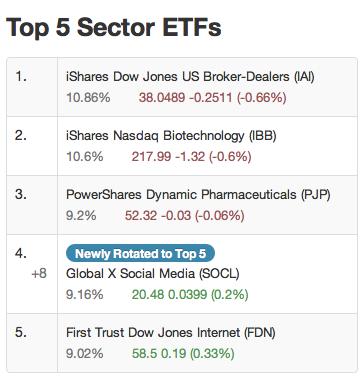Click the +8 rank change indicator

[39, 274]
